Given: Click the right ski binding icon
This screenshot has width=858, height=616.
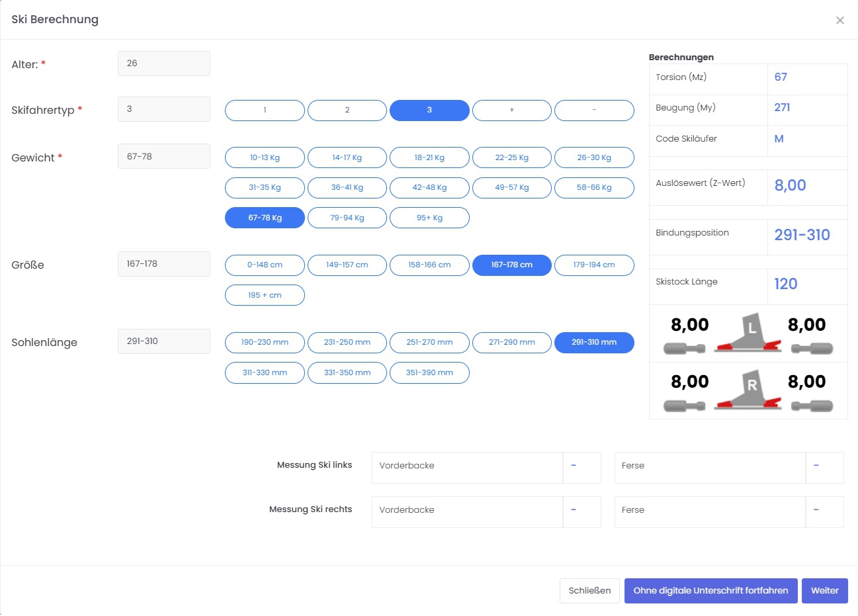Looking at the screenshot, I should click(748, 390).
